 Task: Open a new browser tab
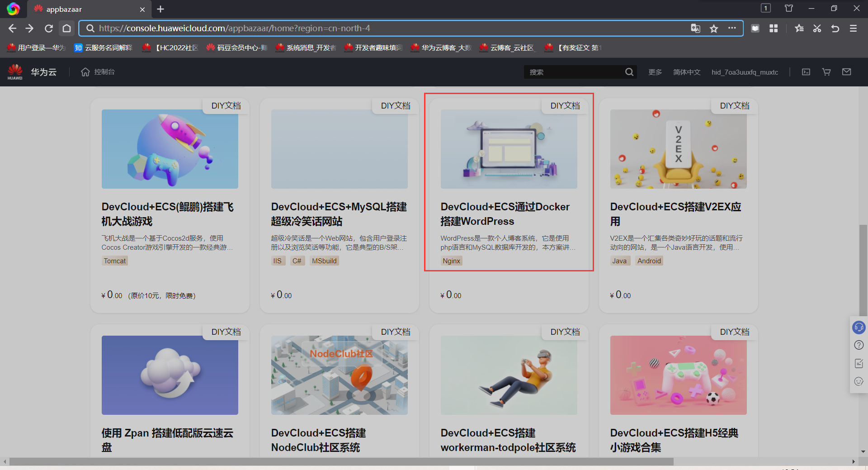[x=160, y=9]
